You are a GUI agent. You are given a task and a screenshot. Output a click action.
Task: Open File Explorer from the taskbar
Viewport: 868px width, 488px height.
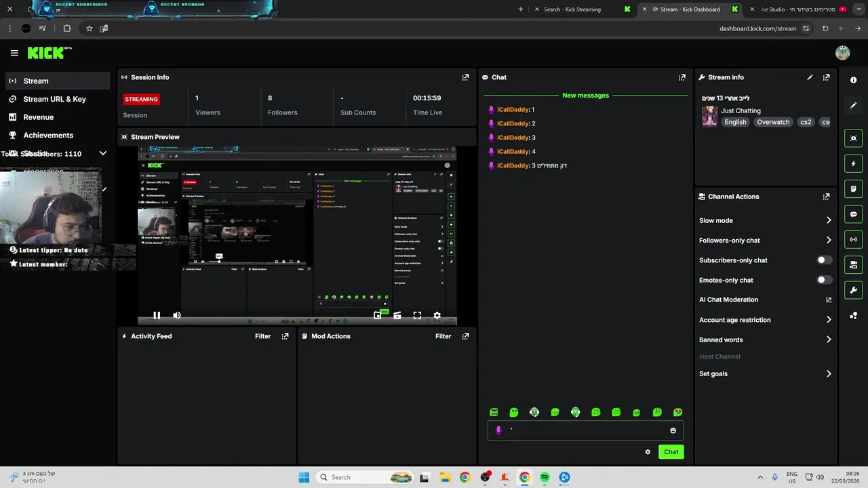(x=445, y=477)
